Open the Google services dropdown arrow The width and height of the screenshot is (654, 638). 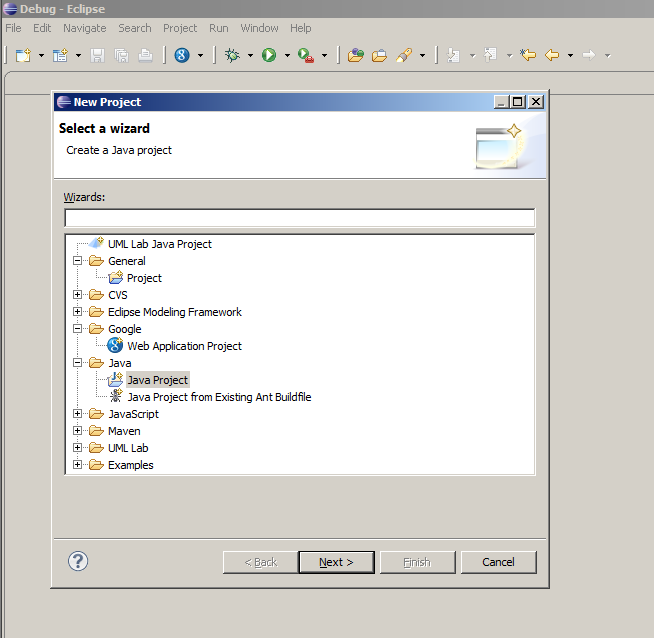pos(200,55)
